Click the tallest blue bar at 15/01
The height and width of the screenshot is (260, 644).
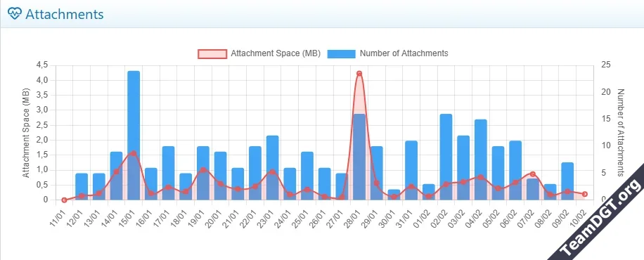coord(134,135)
